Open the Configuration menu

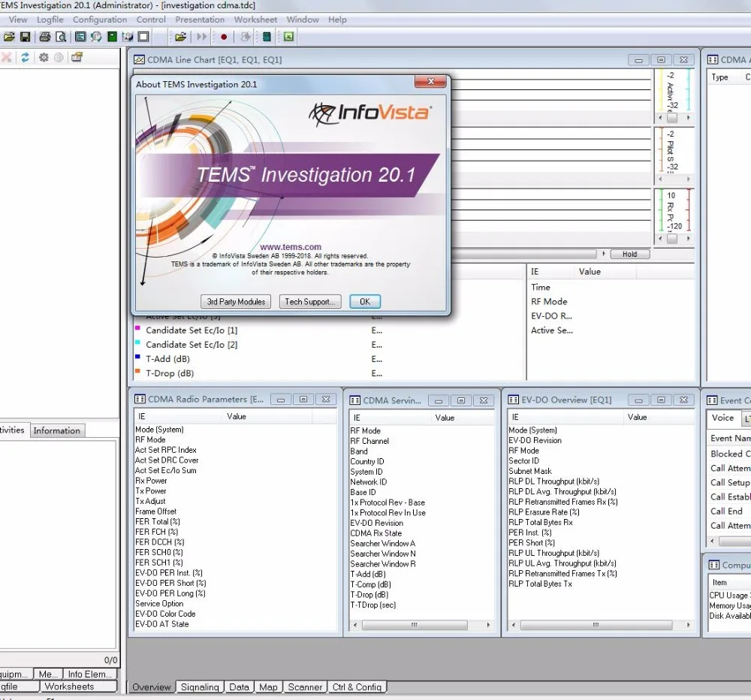coord(100,20)
